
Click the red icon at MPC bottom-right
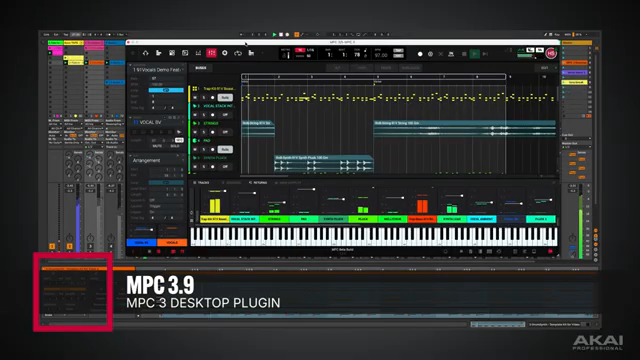(550, 251)
